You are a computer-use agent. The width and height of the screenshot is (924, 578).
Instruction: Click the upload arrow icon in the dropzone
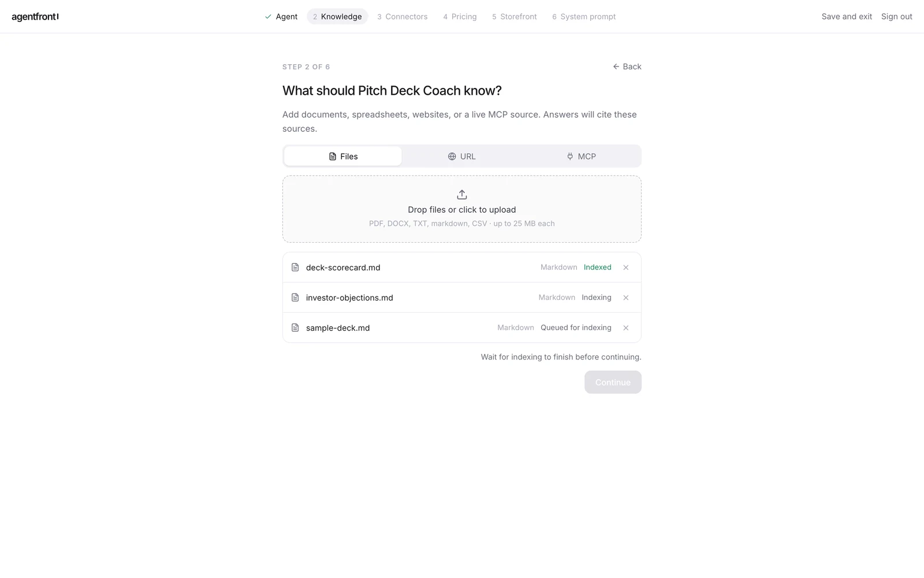[462, 194]
